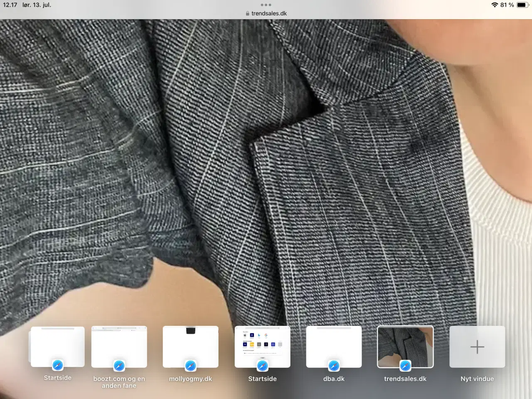Tap the '81 %' battery percentage
Screen dimensions: 532x399
tap(507, 5)
